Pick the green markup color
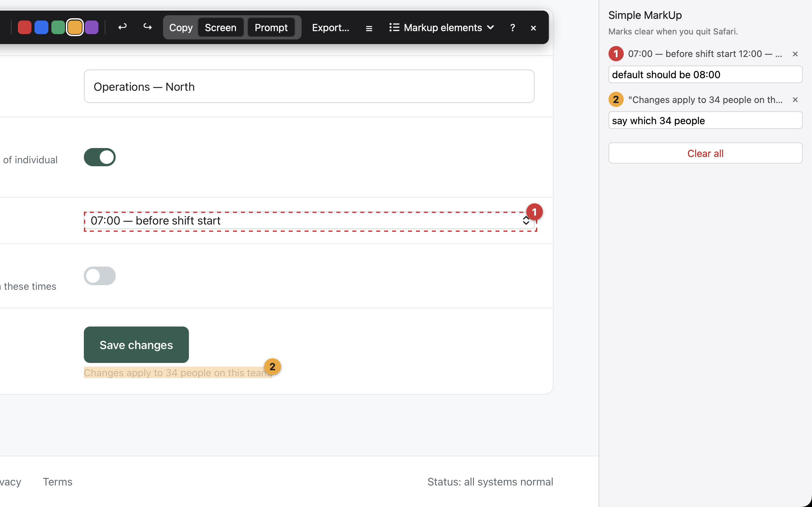 coord(58,27)
